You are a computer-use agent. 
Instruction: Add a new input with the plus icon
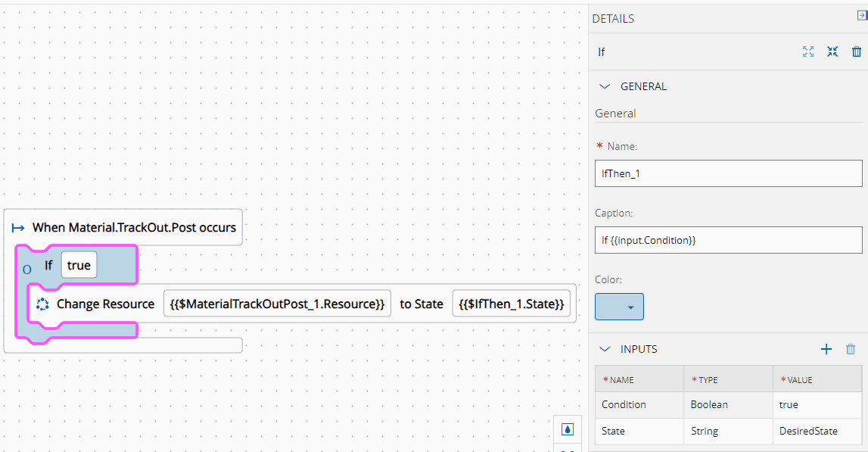[826, 349]
